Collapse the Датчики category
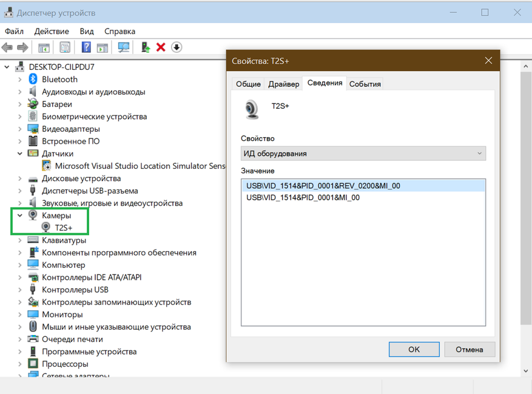Screen dimensions: 532x394 click(19, 154)
